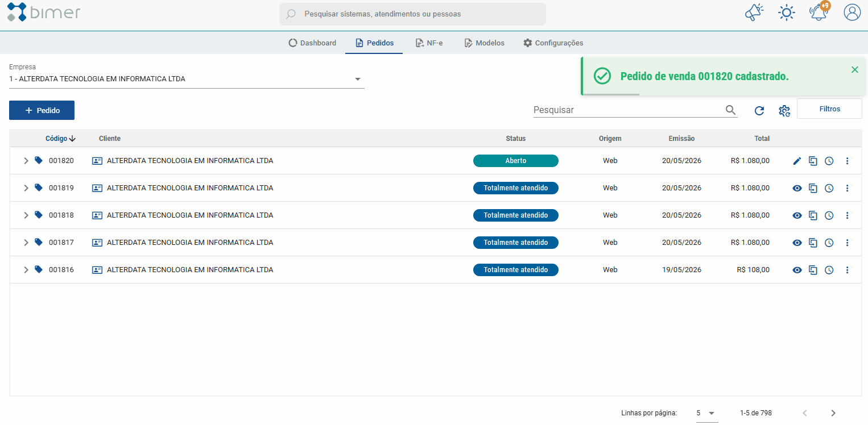Click the Emissão column header

[x=681, y=139]
